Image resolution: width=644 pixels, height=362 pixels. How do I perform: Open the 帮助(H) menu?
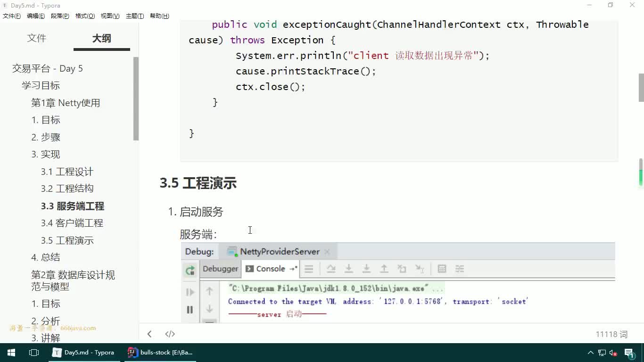click(159, 16)
